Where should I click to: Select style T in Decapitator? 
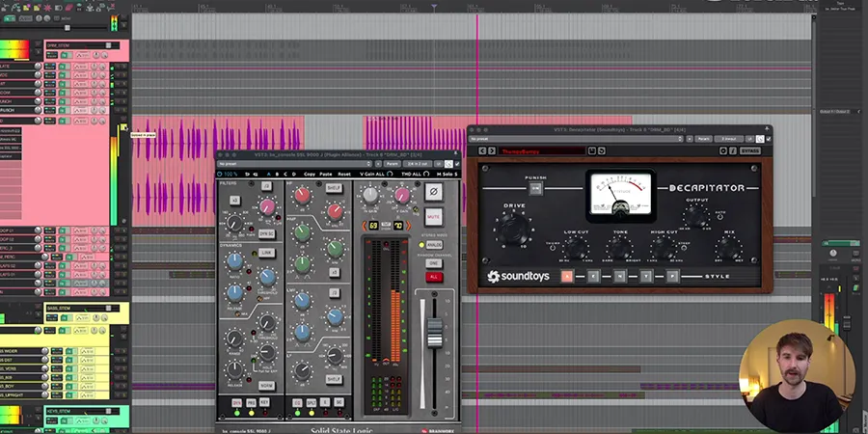click(x=646, y=276)
